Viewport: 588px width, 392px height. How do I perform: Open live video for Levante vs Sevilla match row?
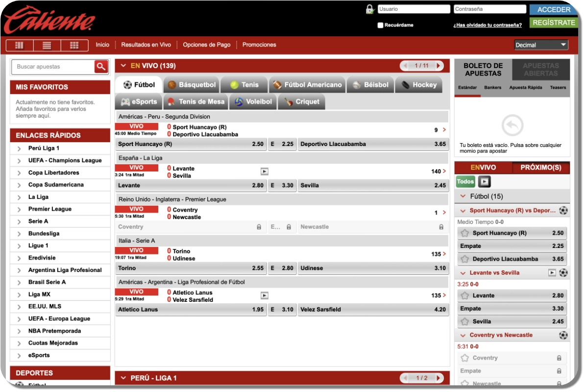(264, 171)
